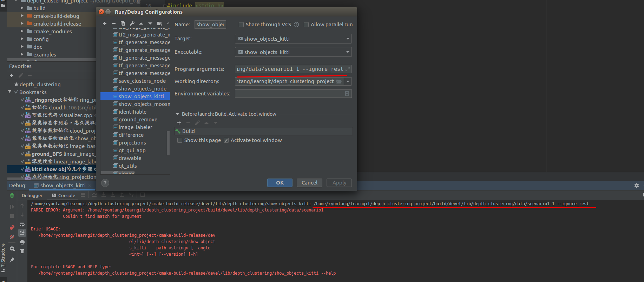Toggle scroll to end in console
This screenshot has width=644, height=282.
(22, 233)
